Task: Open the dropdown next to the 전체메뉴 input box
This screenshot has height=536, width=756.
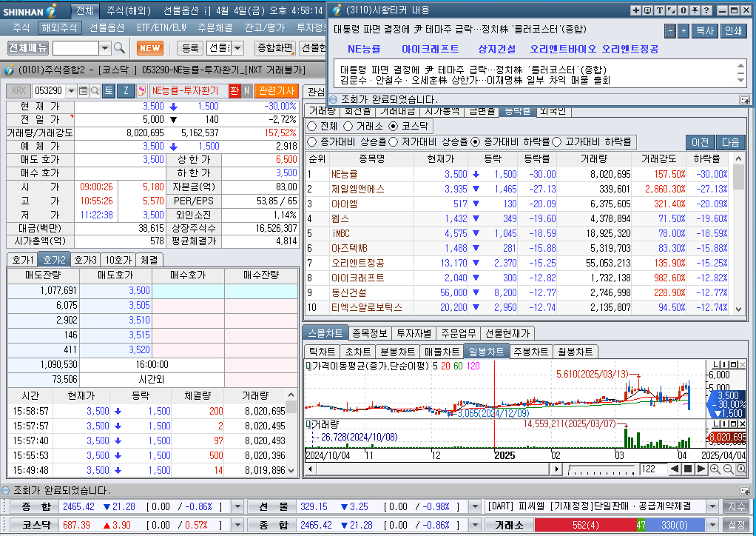Action: pos(105,48)
